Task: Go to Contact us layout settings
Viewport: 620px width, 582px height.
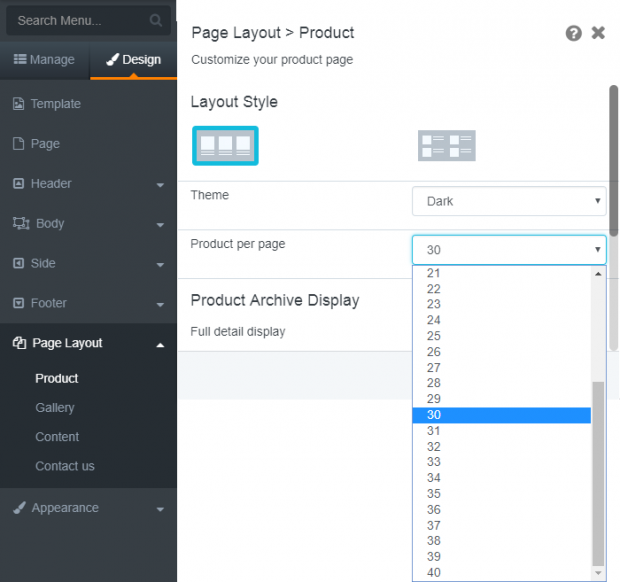Action: [x=65, y=466]
